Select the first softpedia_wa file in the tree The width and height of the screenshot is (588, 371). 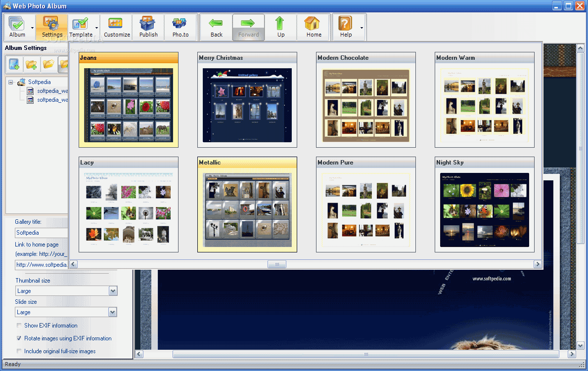click(x=52, y=91)
